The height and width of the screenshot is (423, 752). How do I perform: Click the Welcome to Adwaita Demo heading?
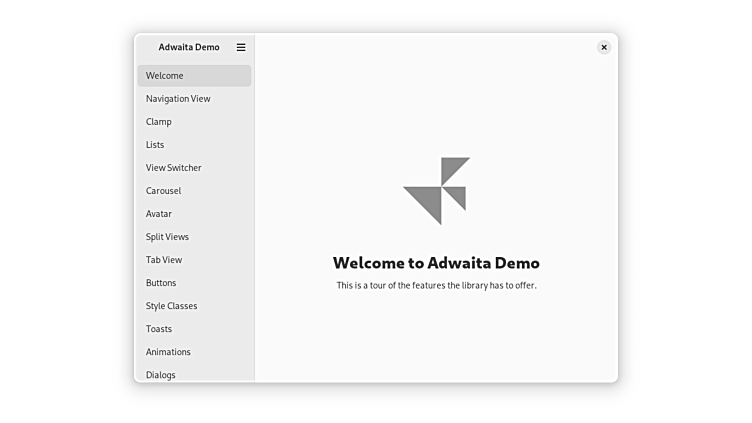coord(436,264)
